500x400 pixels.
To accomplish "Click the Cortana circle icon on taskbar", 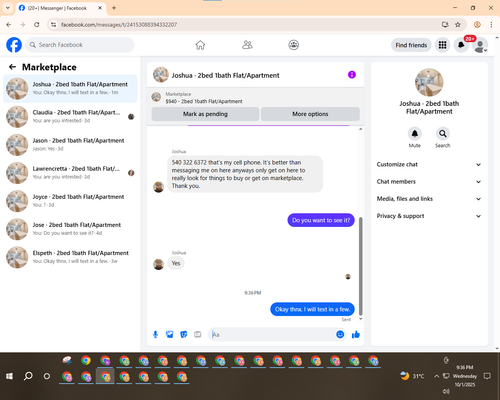I will point(47,376).
